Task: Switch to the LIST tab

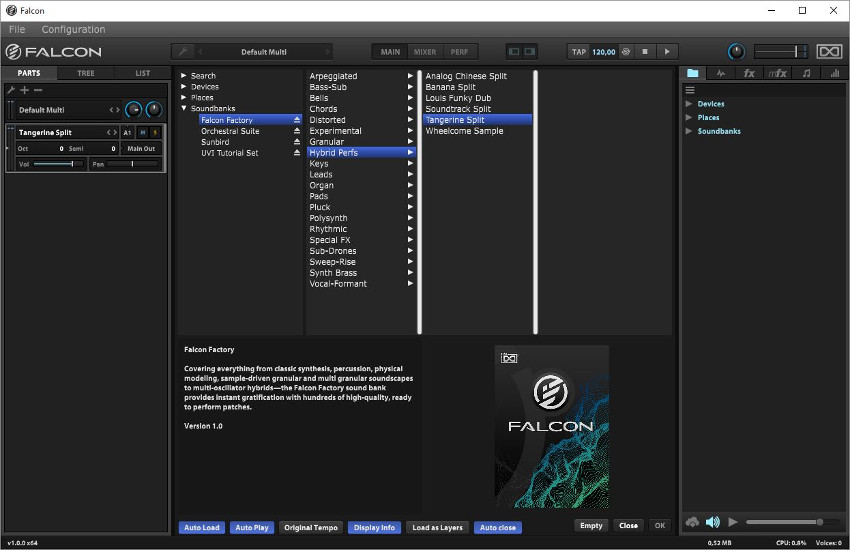Action: 143,73
